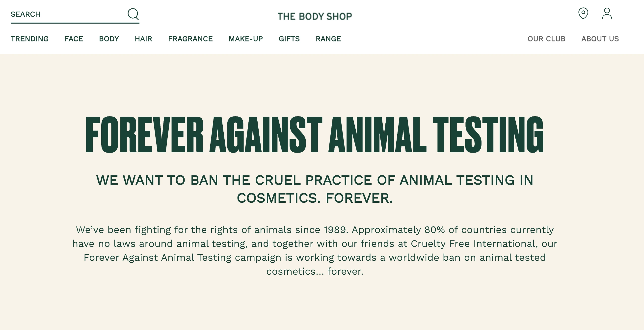The height and width of the screenshot is (330, 644).
Task: Click the ban cruel practice subheading
Action: (315, 189)
